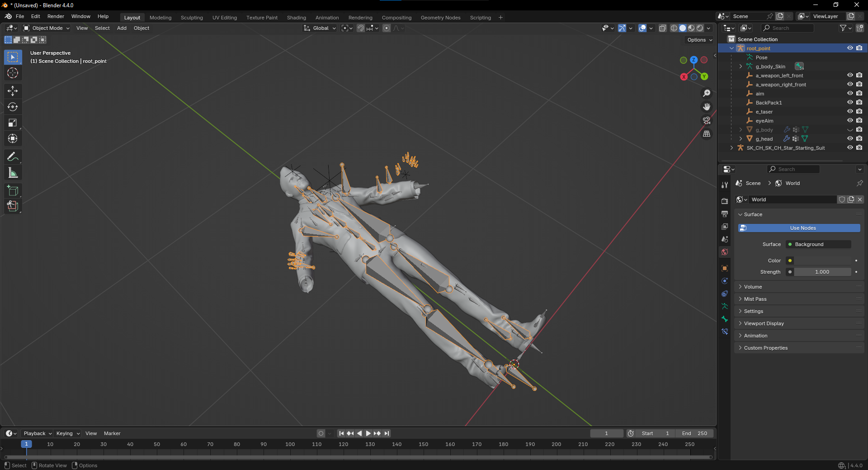Toggle visibility of BackPack1

pos(850,103)
